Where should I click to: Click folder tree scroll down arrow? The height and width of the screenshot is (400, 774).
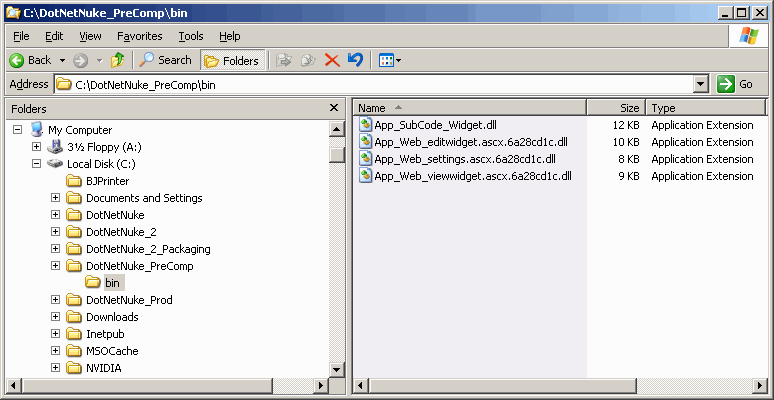click(337, 369)
